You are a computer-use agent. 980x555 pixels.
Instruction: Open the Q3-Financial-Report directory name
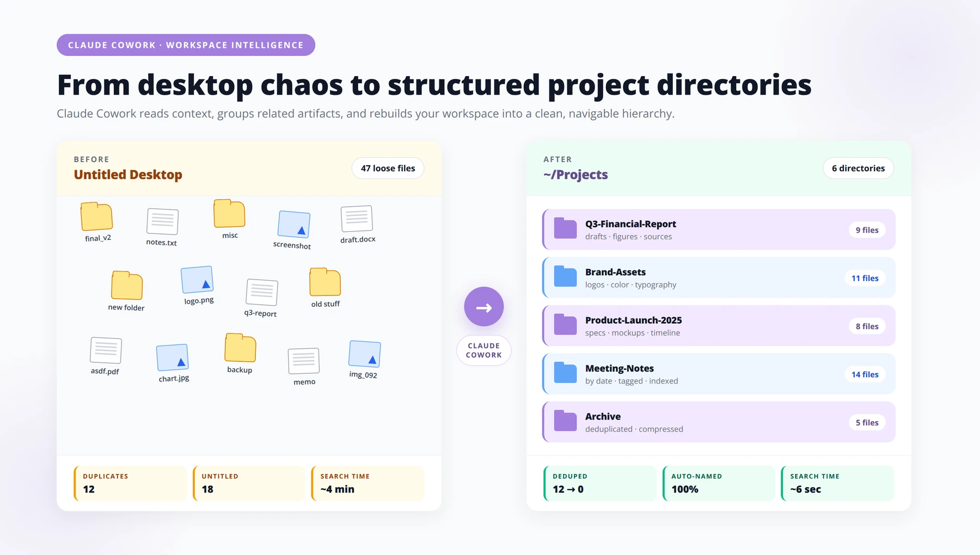point(630,224)
